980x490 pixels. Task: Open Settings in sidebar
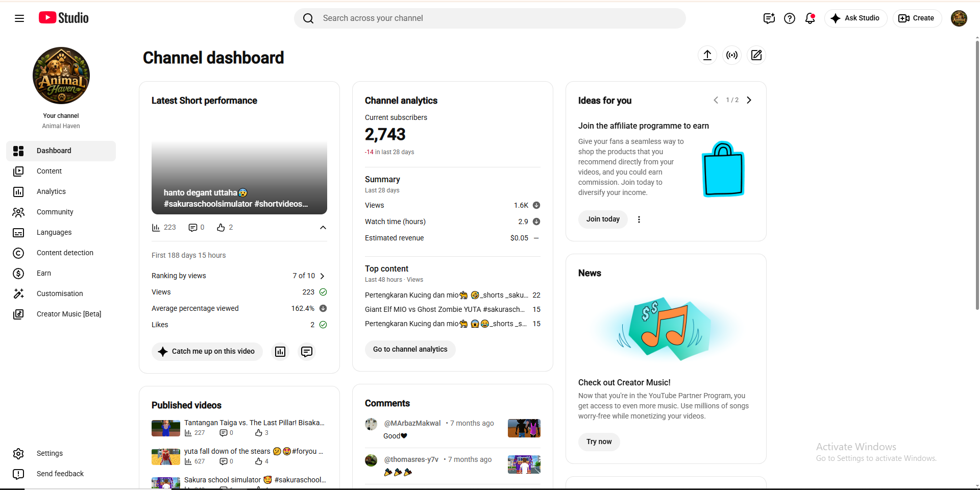tap(61, 454)
